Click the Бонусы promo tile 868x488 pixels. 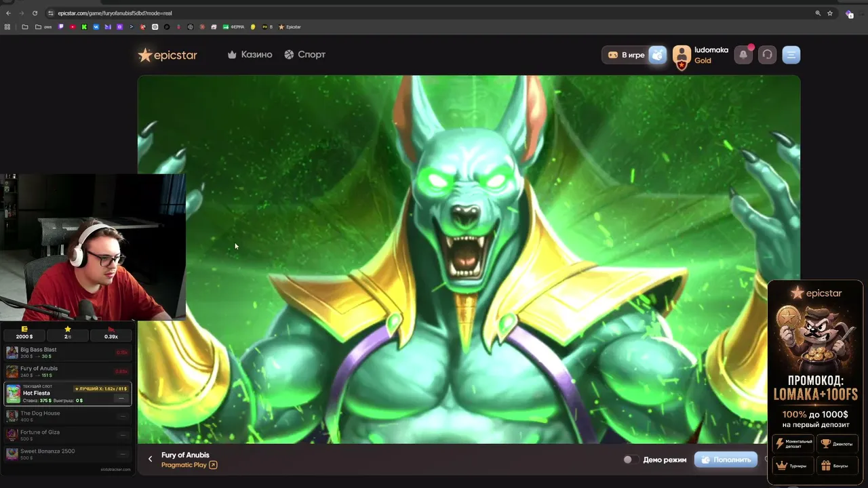837,466
